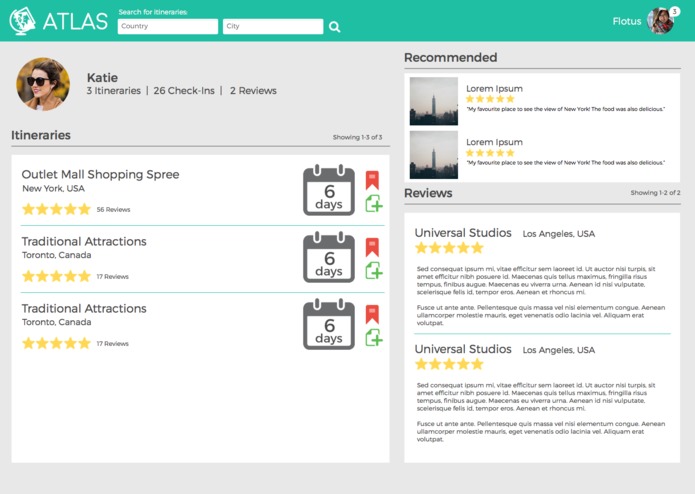The image size is (695, 494).
Task: Click calendar icon of second Traditional Attractions
Action: (329, 324)
